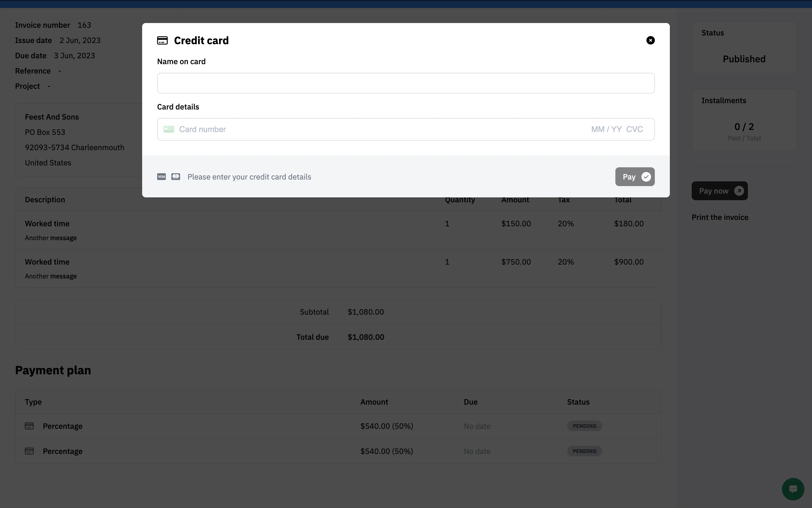812x508 pixels.
Task: Click the CVC field
Action: [x=634, y=129]
